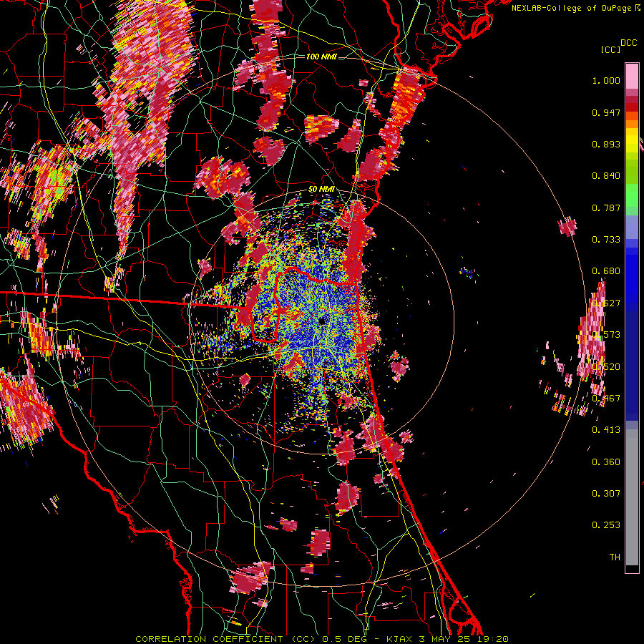Click the 0.787 scale value

tap(606, 208)
